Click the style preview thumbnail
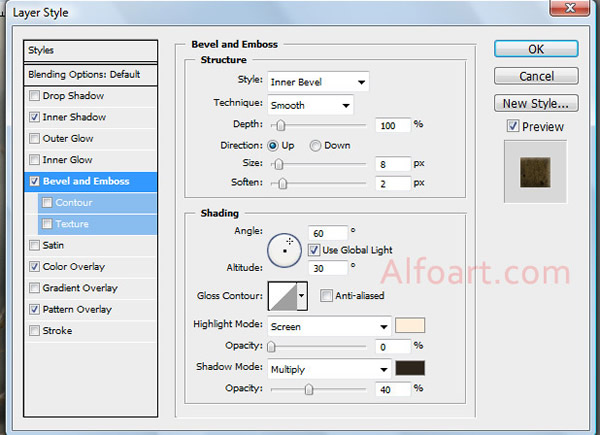Image resolution: width=600 pixels, height=435 pixels. tap(535, 171)
